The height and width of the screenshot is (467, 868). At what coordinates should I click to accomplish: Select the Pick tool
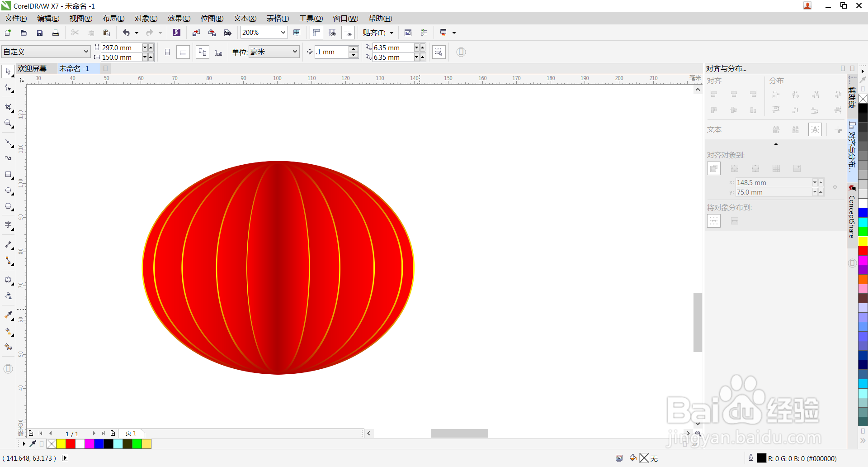coord(8,71)
